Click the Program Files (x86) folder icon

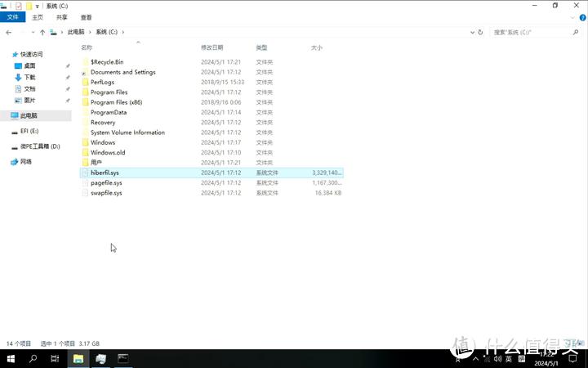pyautogui.click(x=85, y=102)
